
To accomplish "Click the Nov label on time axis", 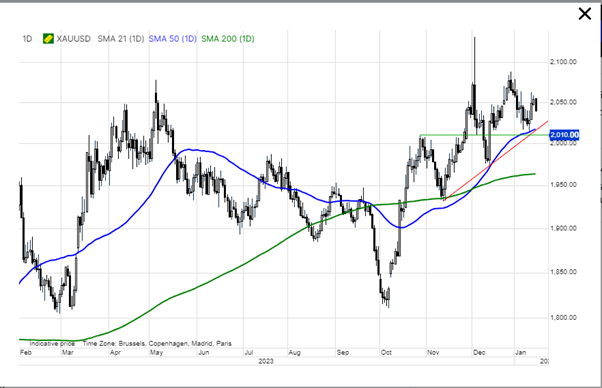I will pyautogui.click(x=433, y=352).
